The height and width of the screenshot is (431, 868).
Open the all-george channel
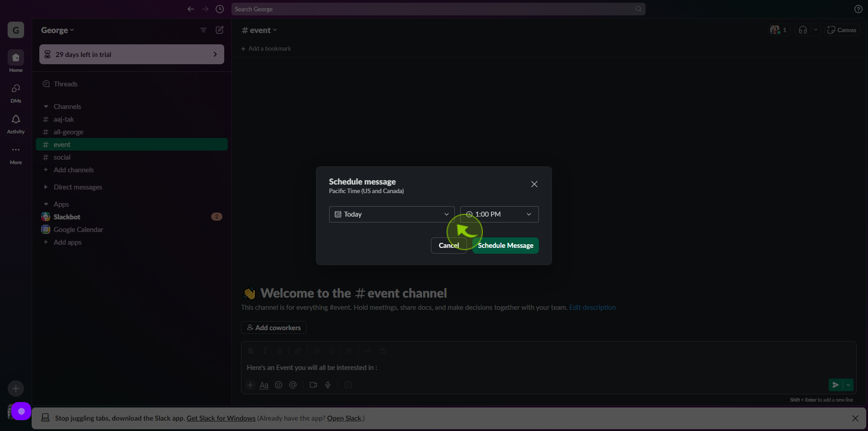pyautogui.click(x=132, y=132)
